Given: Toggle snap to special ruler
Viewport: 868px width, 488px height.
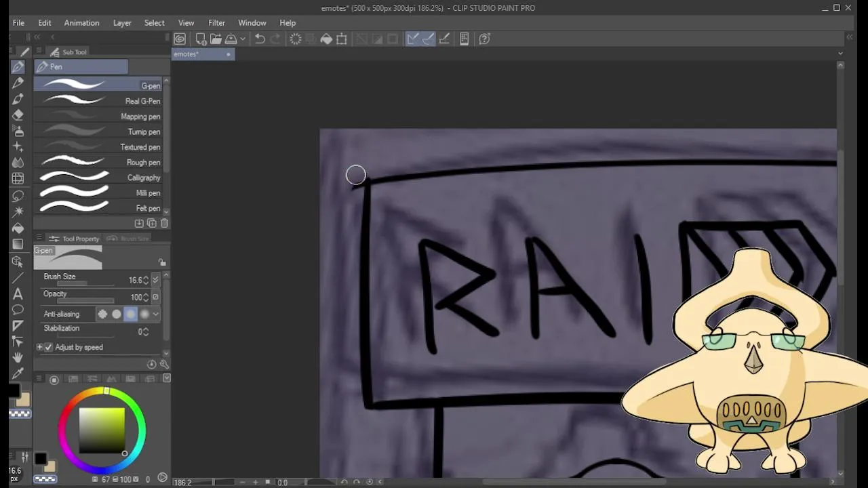Looking at the screenshot, I should (x=429, y=39).
